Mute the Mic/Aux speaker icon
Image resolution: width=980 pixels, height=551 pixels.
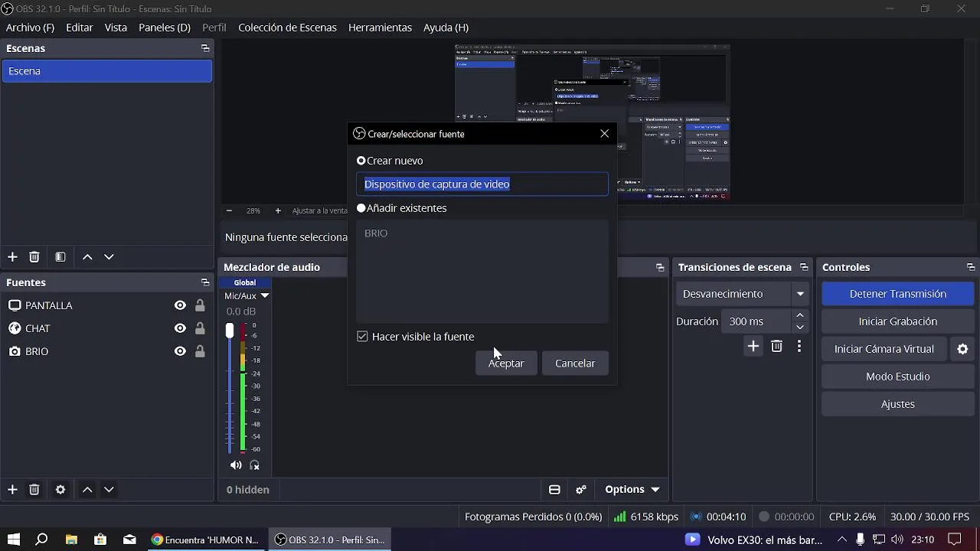point(236,465)
